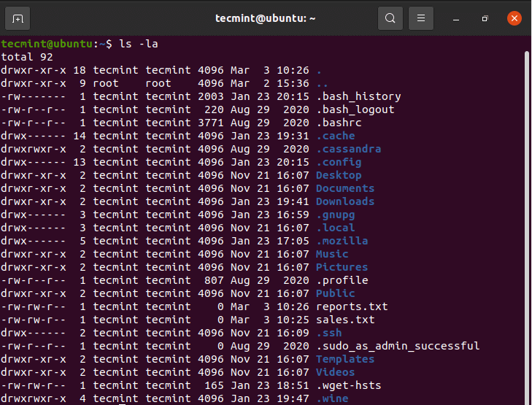Open the hamburger menu in title bar
This screenshot has width=532, height=405.
coord(421,18)
